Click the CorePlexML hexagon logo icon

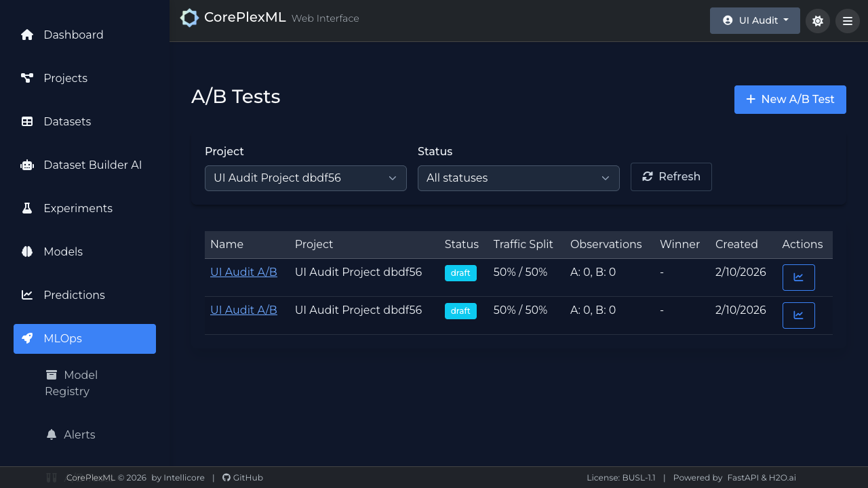coord(189,18)
